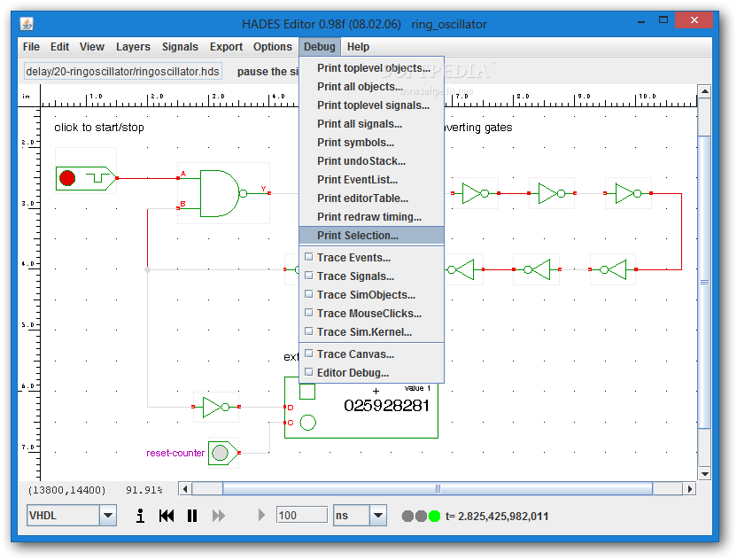This screenshot has width=737, height=560.
Task: Click the counter's square indicator box
Action: 307,391
